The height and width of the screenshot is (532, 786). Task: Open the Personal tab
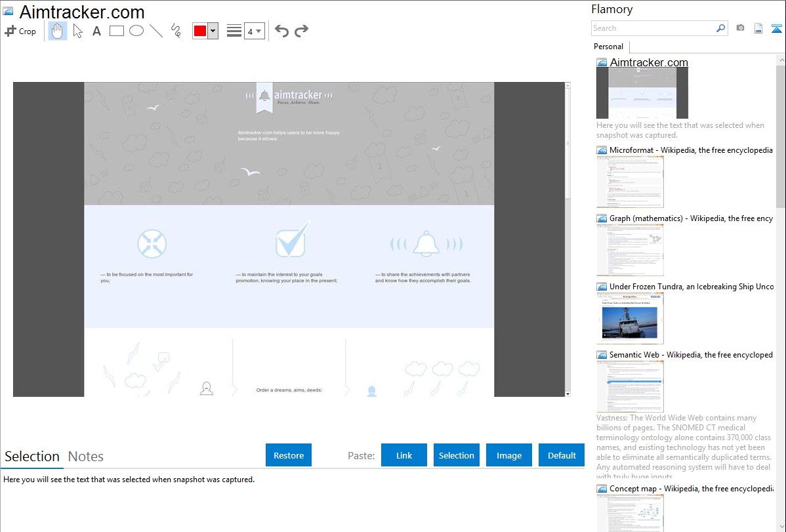[609, 47]
